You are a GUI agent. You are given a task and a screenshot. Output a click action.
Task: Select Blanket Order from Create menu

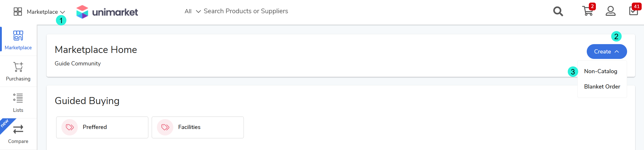point(602,87)
